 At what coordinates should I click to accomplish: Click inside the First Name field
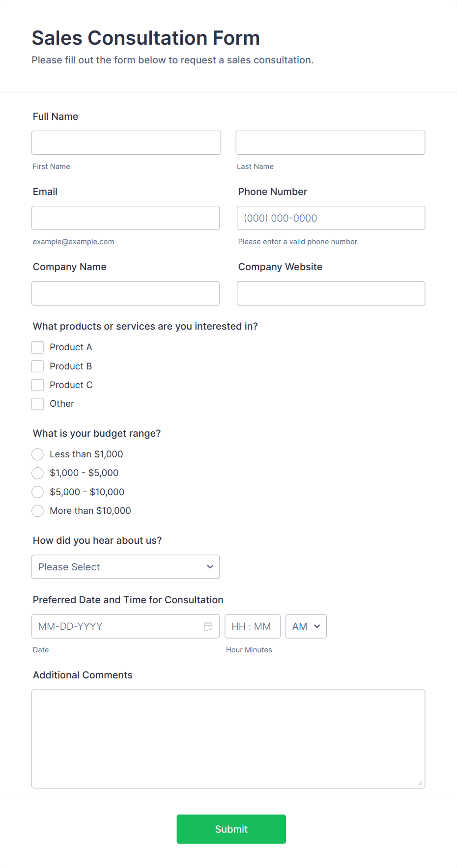[126, 142]
